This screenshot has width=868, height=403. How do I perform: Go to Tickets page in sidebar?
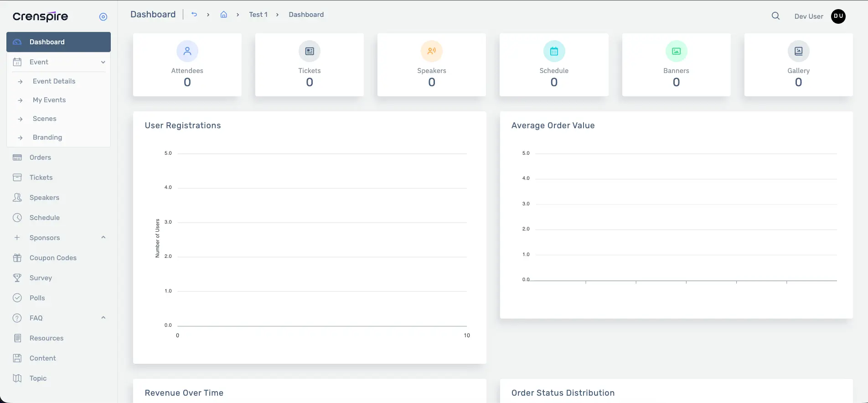(x=41, y=178)
